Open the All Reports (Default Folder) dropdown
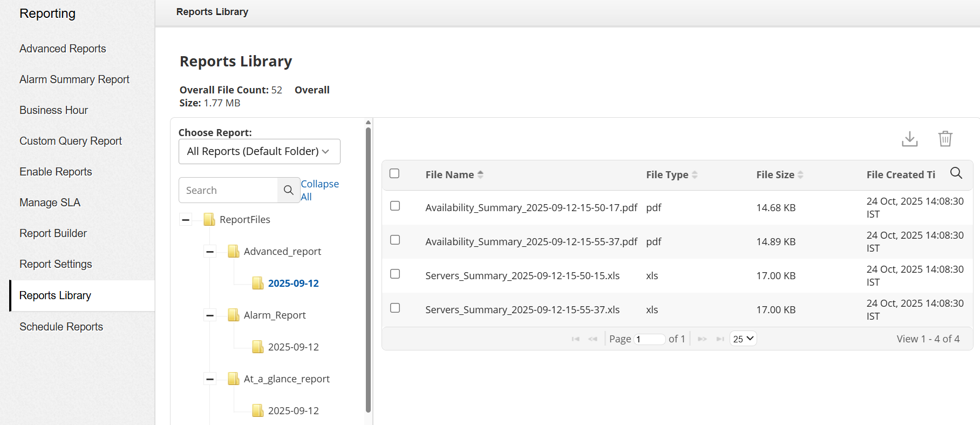This screenshot has height=425, width=980. pyautogui.click(x=259, y=151)
